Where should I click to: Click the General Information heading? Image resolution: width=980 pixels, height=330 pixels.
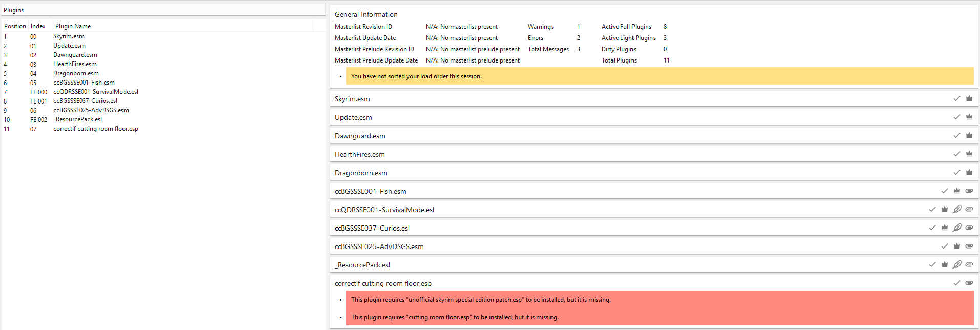[366, 14]
